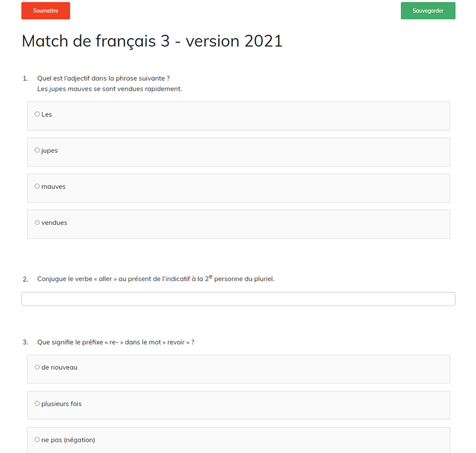Screen dimensions: 476x453
Task: Click the "jupes" answer card
Action: (238, 152)
